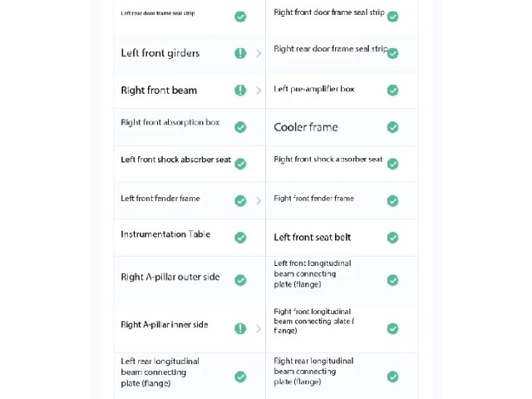This screenshot has height=399, width=532.
Task: Click the check mark for Right front absorption box
Action: tap(240, 127)
